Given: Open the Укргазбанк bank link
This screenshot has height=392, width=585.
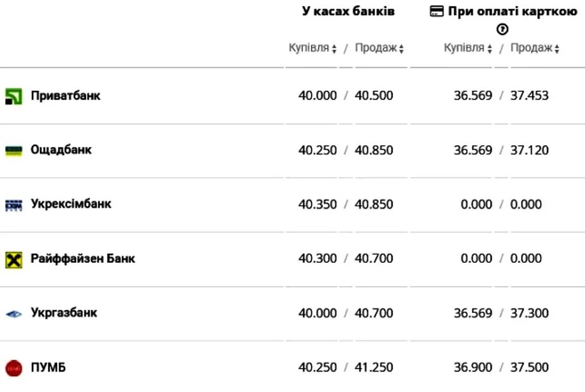Looking at the screenshot, I should pyautogui.click(x=64, y=313).
